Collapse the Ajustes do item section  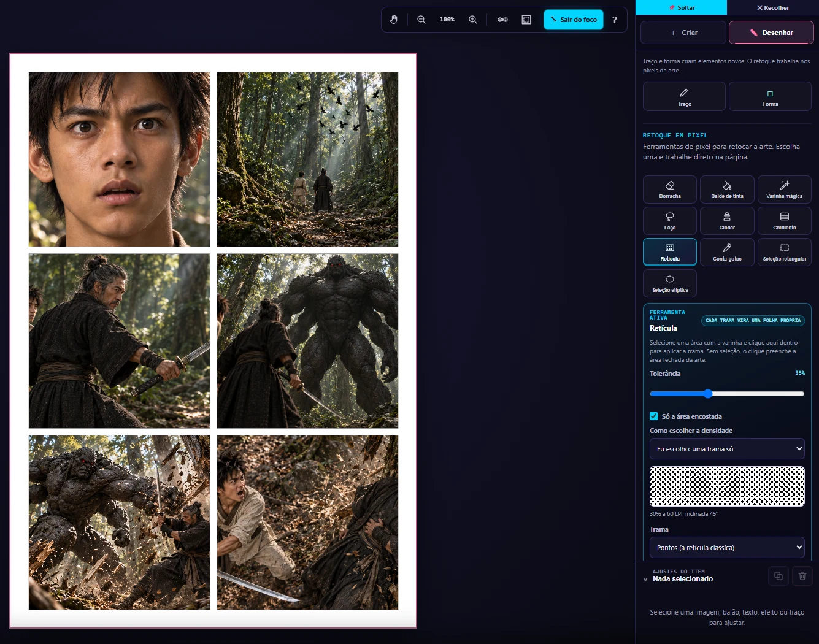point(645,579)
